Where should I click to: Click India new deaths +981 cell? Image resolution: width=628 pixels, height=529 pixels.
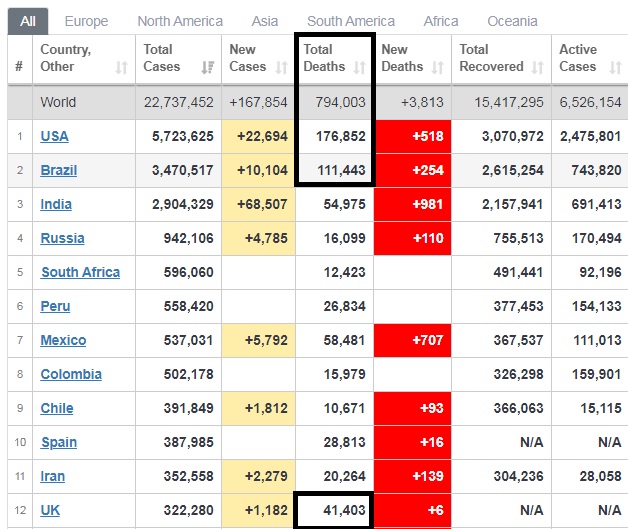click(413, 205)
